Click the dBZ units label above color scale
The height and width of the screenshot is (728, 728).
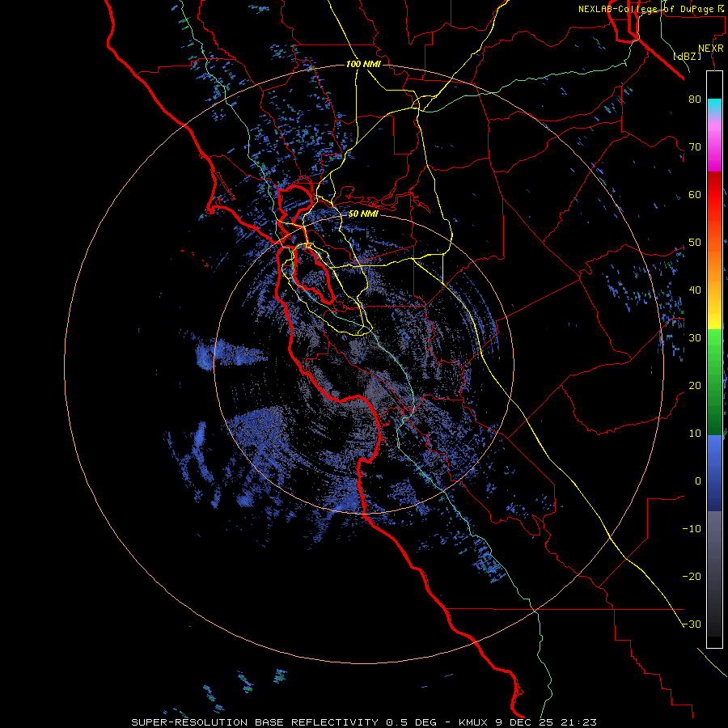pos(687,56)
